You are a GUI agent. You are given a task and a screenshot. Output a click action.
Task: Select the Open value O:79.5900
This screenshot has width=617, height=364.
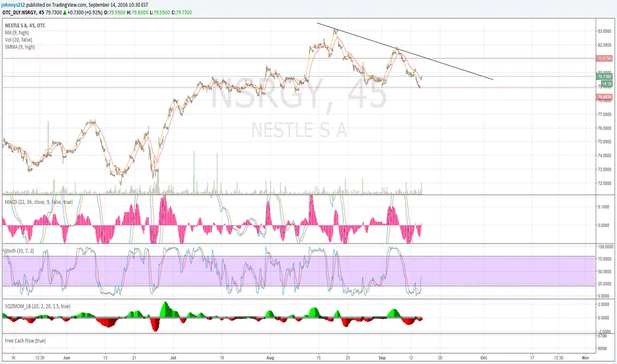click(115, 13)
